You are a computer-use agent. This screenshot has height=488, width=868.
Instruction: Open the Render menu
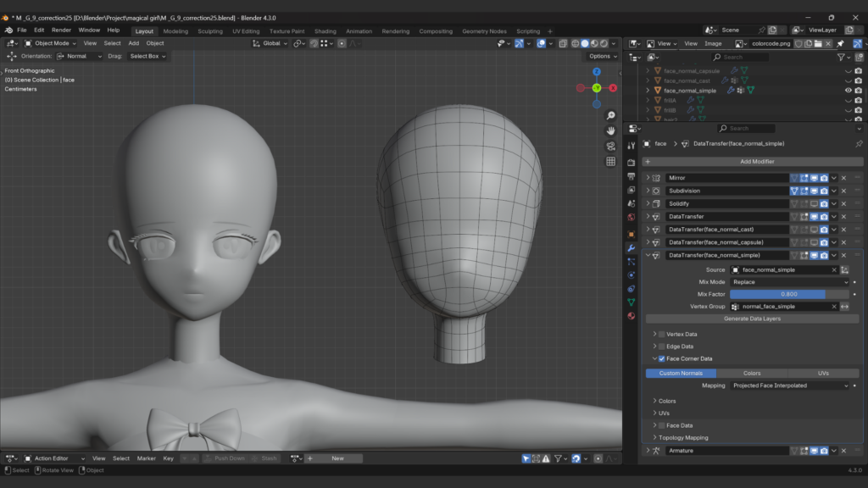coord(61,30)
